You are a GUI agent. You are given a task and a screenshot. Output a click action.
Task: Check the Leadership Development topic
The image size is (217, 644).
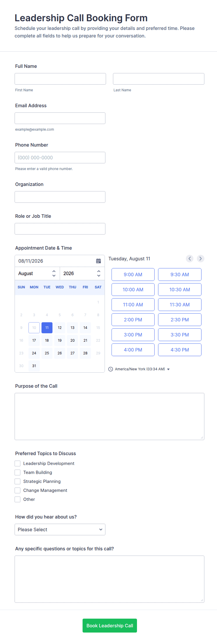click(x=17, y=463)
